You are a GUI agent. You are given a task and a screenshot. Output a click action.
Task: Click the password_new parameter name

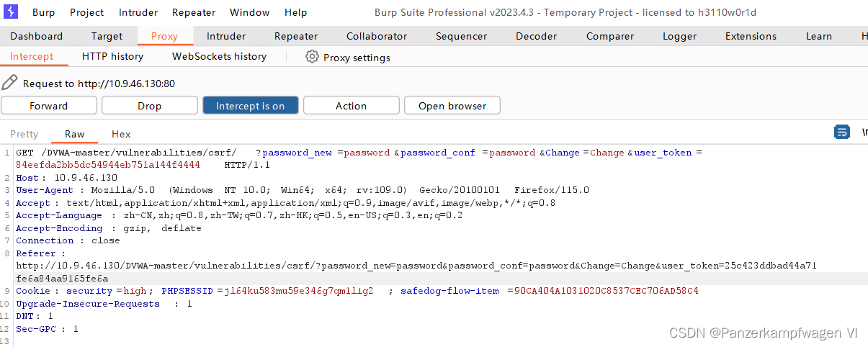coord(297,153)
